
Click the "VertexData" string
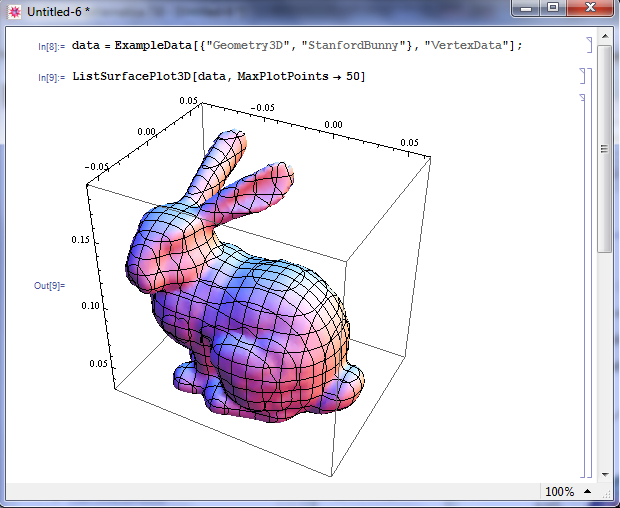(x=467, y=45)
